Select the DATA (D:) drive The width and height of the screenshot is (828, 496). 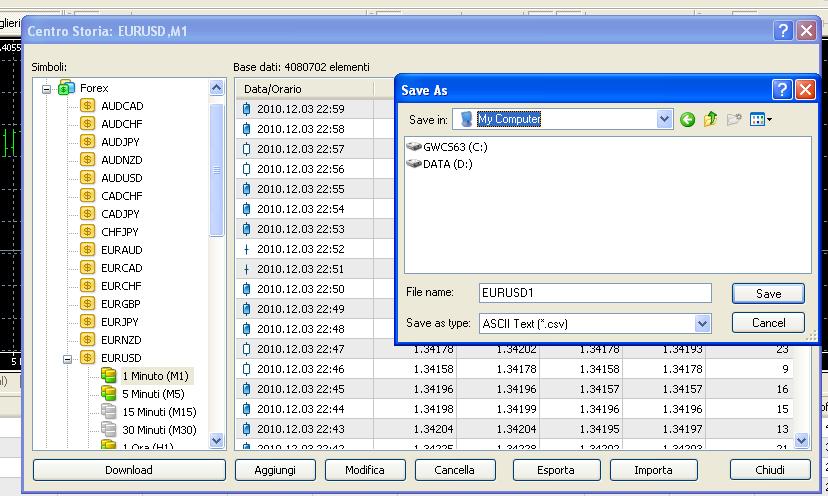(x=439, y=164)
